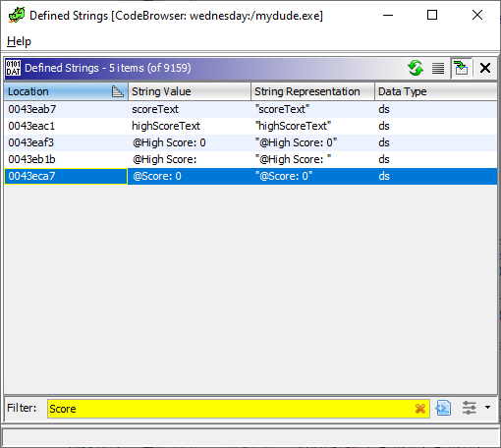Click the ds data type in highScoreText row
Screen dimensions: 501x448
pyautogui.click(x=384, y=126)
